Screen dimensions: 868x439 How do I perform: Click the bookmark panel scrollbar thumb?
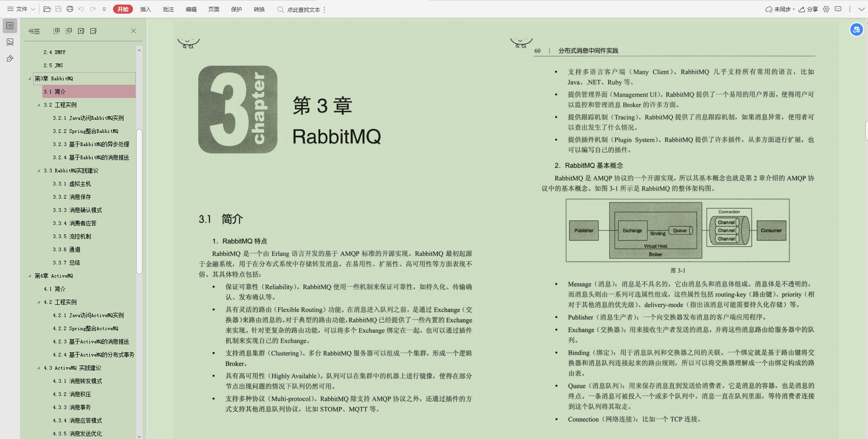pos(139,201)
